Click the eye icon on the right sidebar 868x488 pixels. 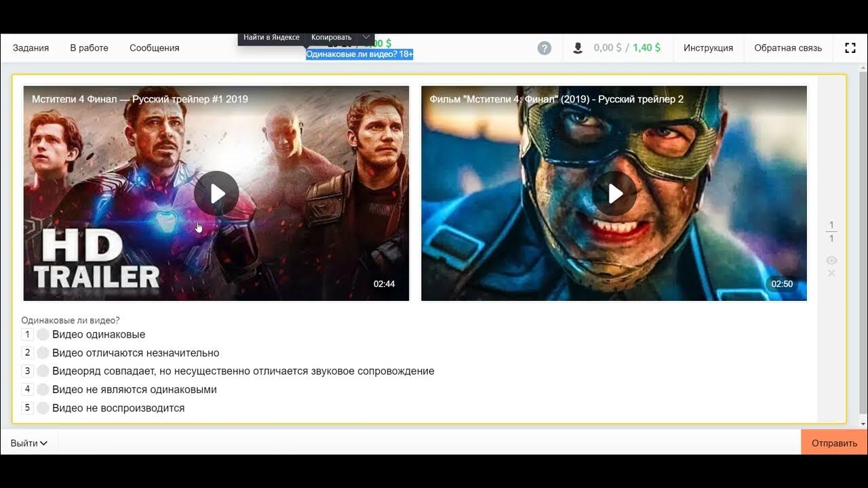point(831,260)
